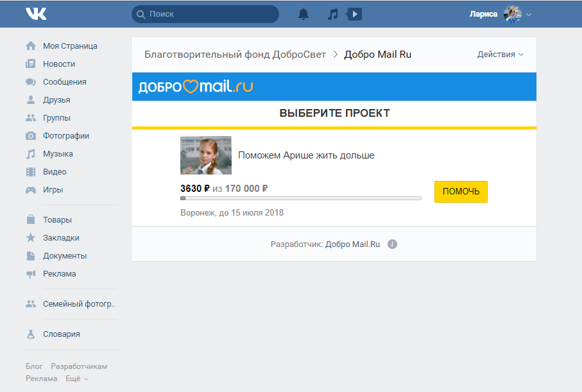Open Друзья list
Viewport: 582px width, 392px height.
click(56, 100)
